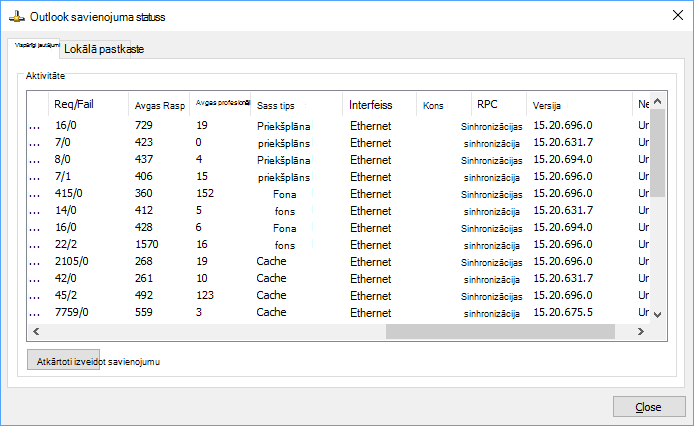Click Ethernet in the 42/0 row
Viewport: 694px width, 426px height.
370,279
